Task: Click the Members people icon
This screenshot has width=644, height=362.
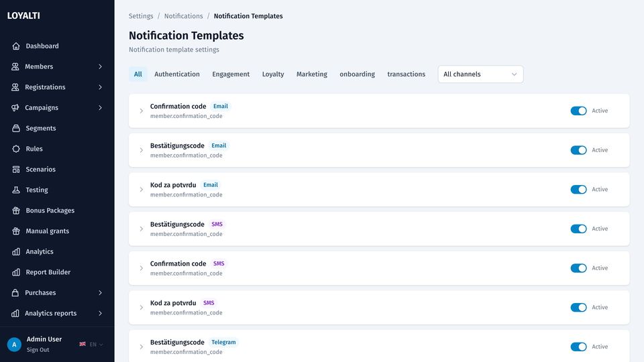Action: coord(15,66)
